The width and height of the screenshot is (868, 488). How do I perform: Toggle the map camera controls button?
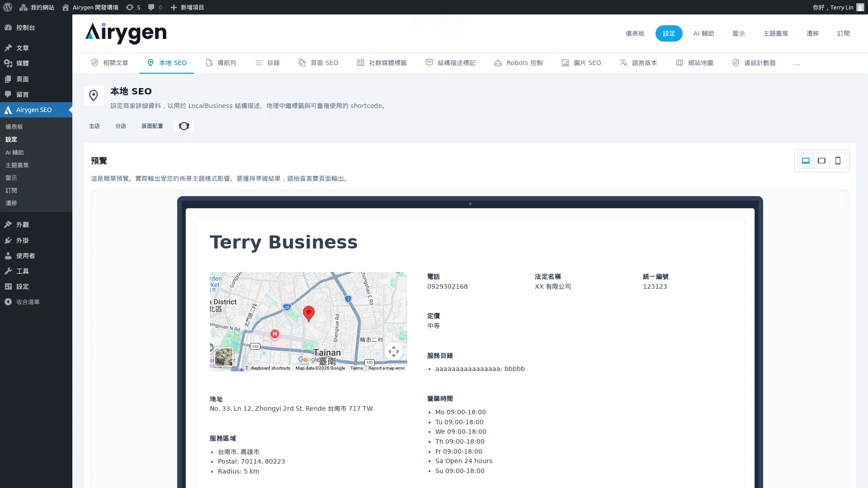point(394,352)
